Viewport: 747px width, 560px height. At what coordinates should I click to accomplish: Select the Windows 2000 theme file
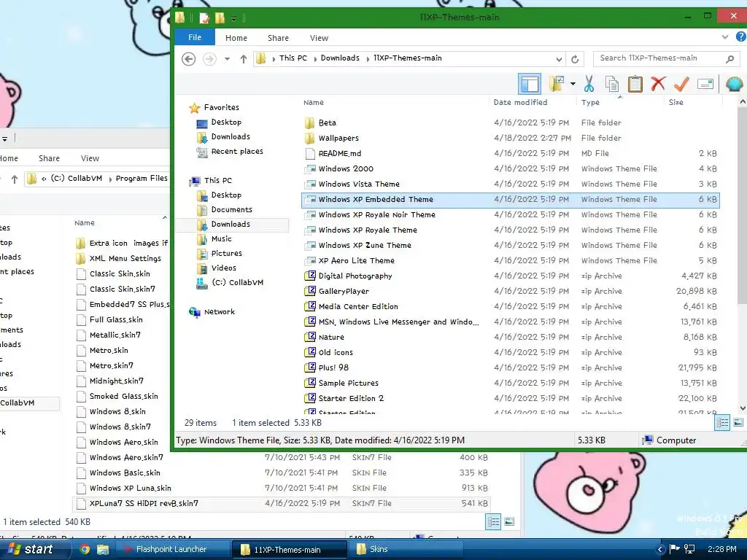click(510, 168)
